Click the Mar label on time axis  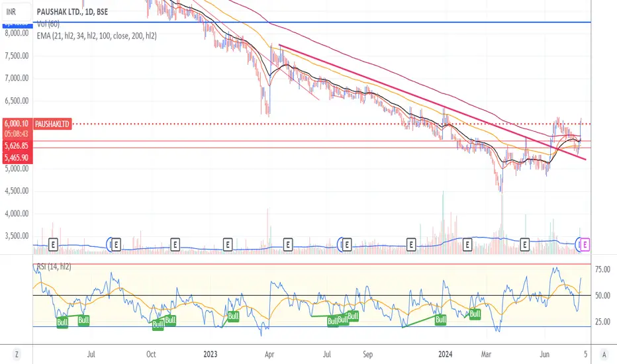[x=486, y=354]
